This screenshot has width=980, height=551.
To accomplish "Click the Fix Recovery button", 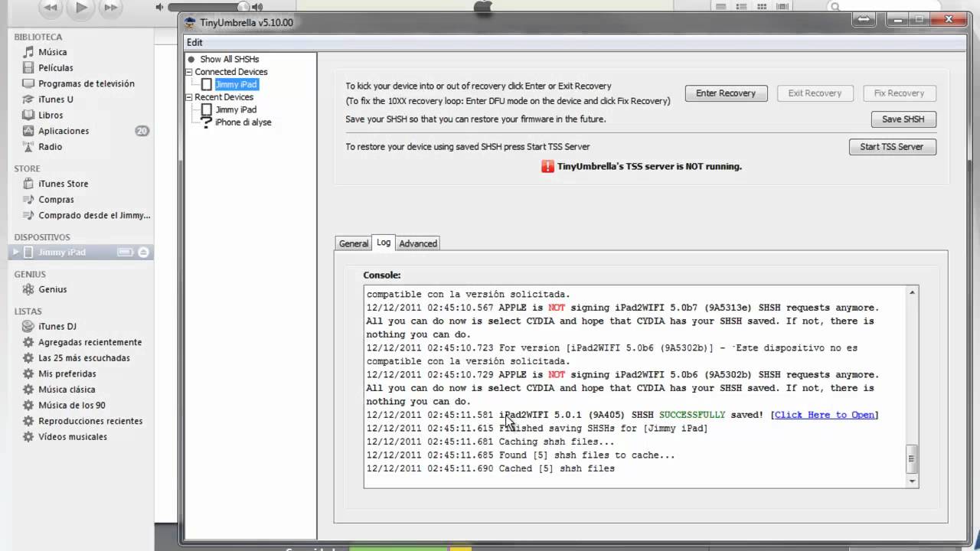I will tap(899, 93).
